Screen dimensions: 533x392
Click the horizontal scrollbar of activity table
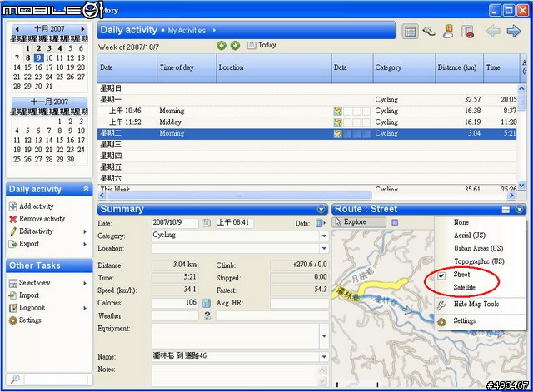238,196
